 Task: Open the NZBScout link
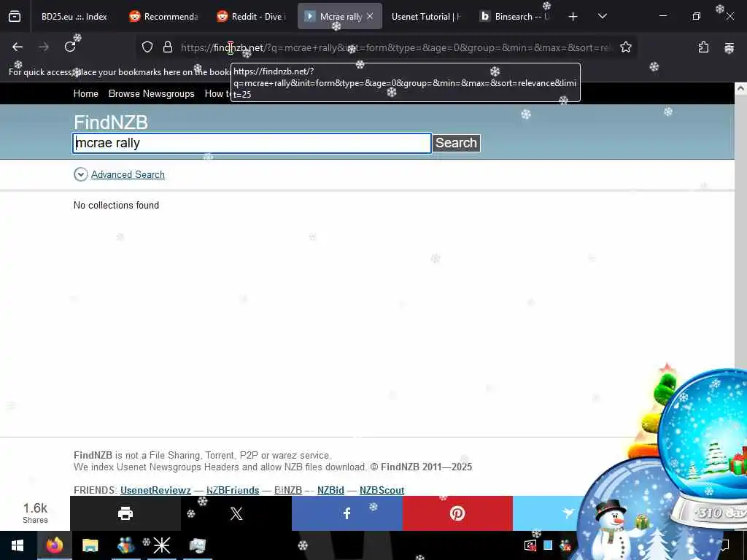[x=382, y=490]
